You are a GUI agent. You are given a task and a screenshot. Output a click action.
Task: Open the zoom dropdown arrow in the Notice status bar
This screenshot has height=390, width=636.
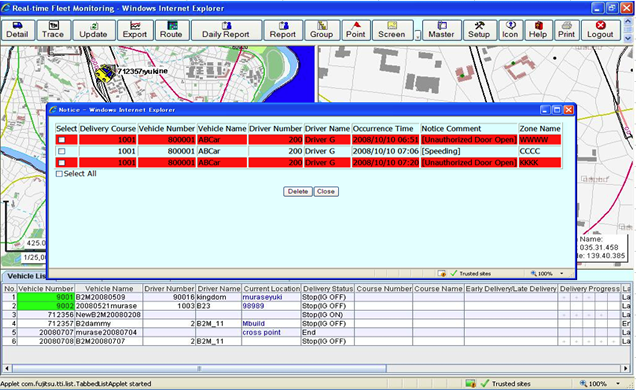coord(562,274)
